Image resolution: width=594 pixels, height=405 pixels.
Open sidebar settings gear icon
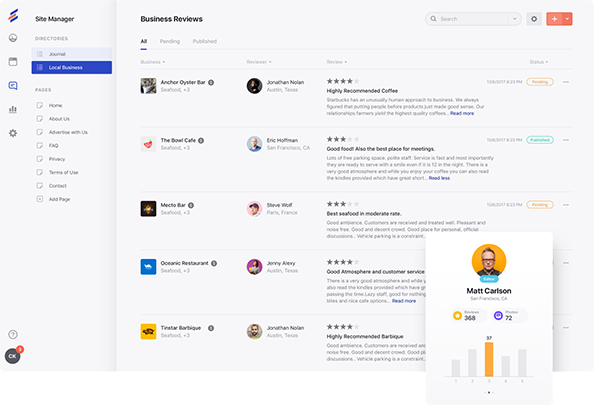pyautogui.click(x=13, y=133)
